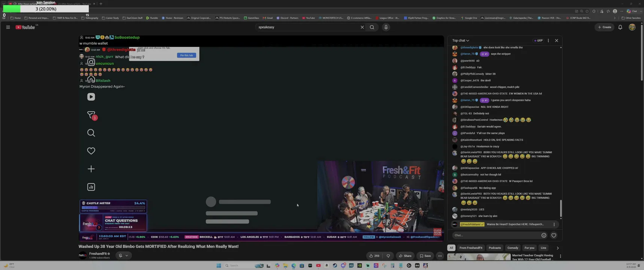This screenshot has height=270, width=644.
Task: Open the Married Teacher video thumbnail
Action: (x=479, y=257)
